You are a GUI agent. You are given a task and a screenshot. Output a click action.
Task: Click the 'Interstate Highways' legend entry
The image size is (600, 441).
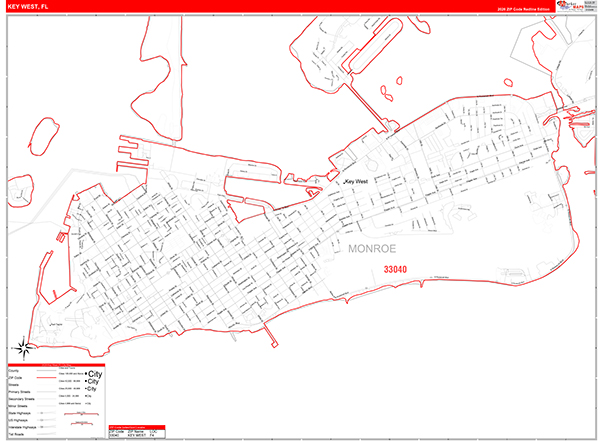coord(22,427)
